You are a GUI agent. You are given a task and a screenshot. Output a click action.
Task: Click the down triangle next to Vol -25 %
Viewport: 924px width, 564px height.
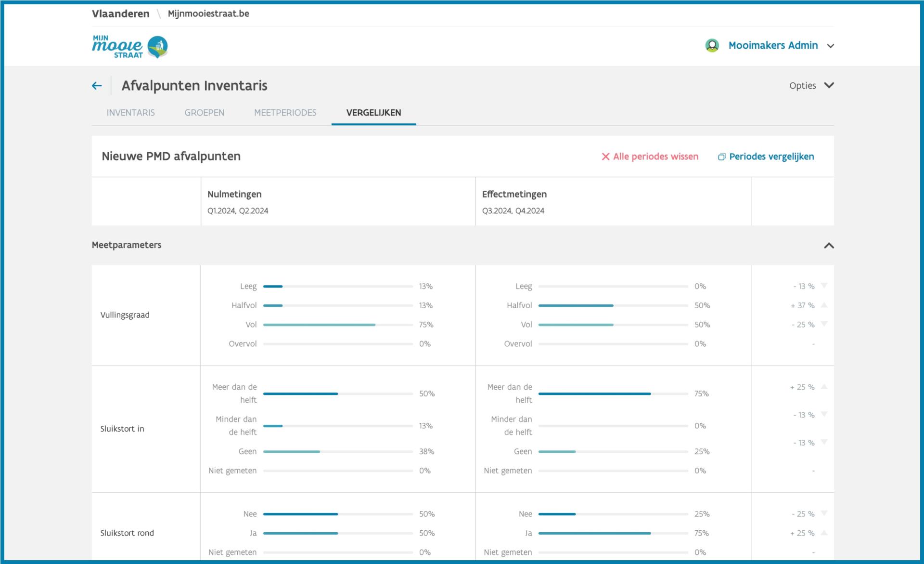click(824, 324)
